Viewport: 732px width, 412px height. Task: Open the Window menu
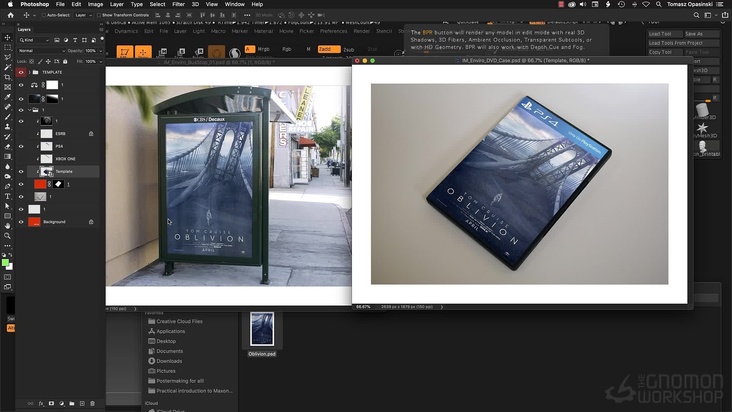click(x=234, y=4)
